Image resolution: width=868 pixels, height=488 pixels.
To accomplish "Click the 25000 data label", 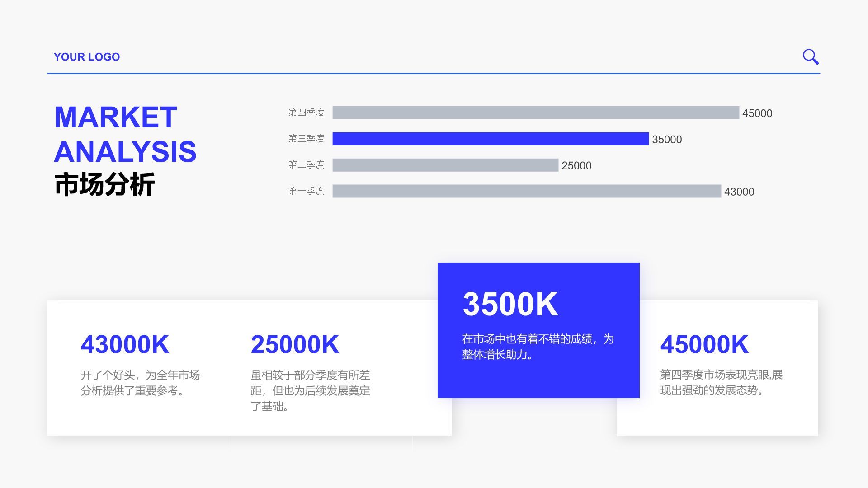I will [576, 166].
